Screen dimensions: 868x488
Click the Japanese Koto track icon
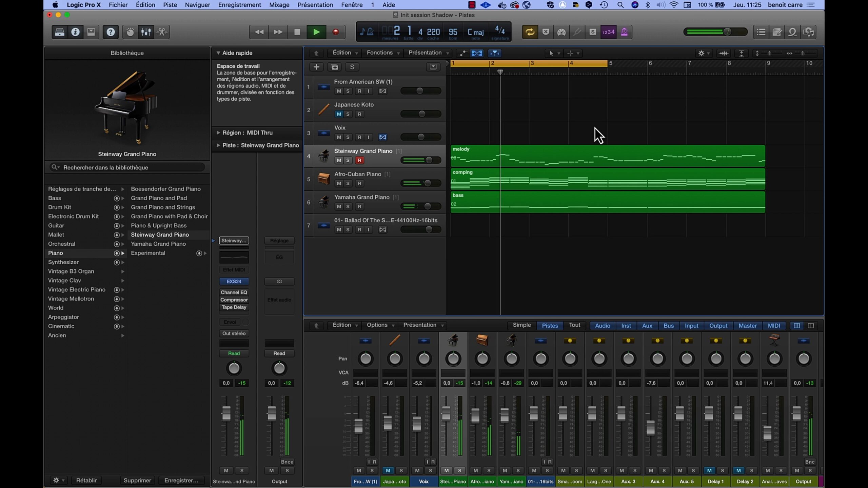pyautogui.click(x=324, y=110)
